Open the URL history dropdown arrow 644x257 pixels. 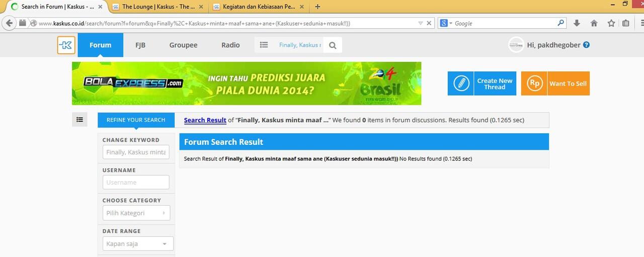tap(421, 23)
